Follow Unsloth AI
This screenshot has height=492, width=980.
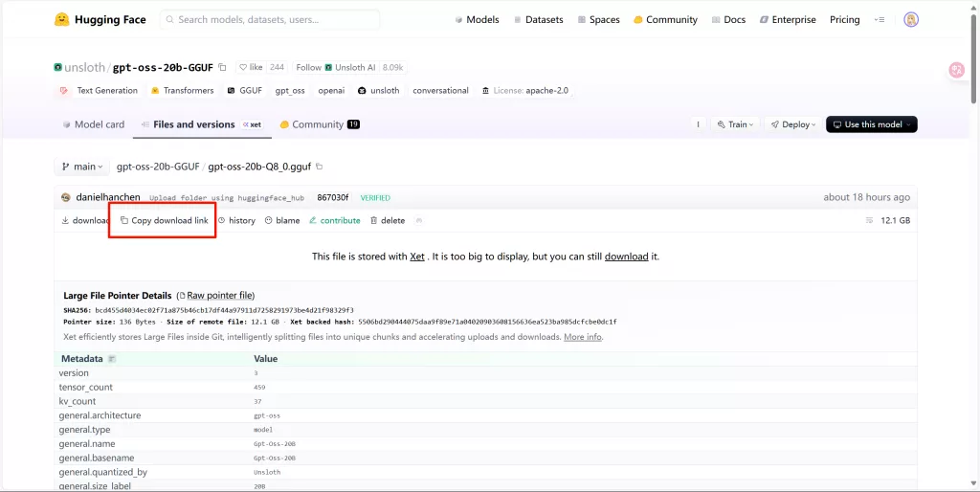(335, 68)
